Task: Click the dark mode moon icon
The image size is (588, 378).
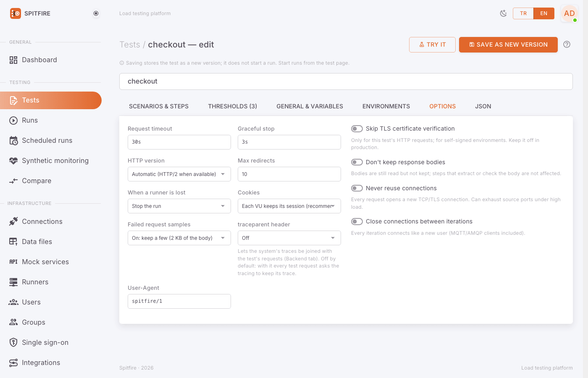Action: [x=503, y=13]
